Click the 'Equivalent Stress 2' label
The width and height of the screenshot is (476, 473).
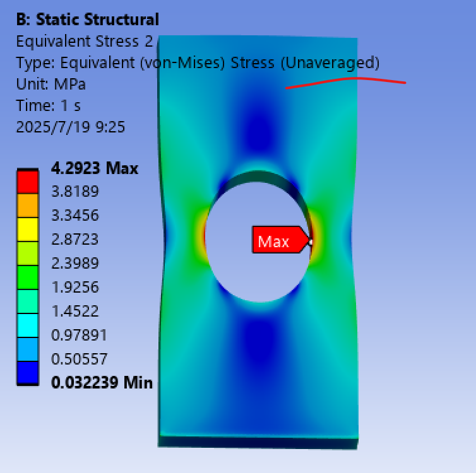(85, 41)
